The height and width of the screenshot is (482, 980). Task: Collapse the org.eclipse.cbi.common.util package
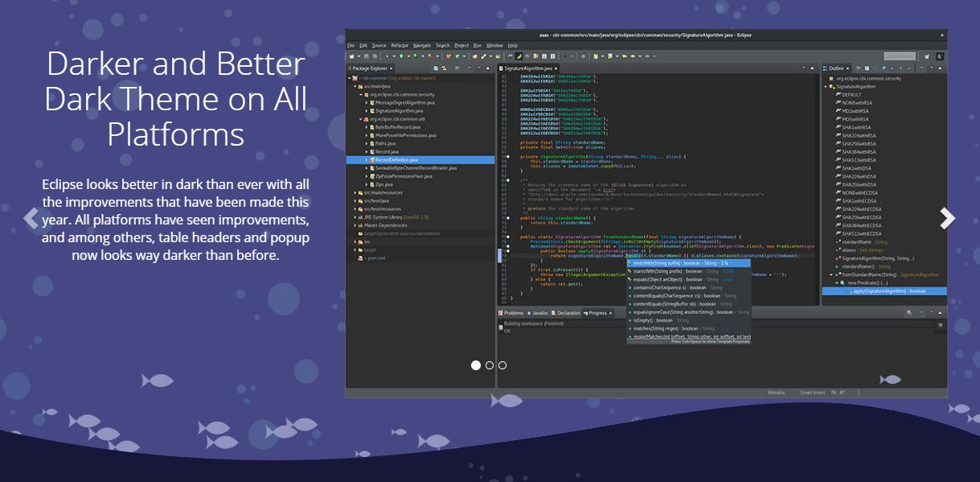pyautogui.click(x=361, y=119)
